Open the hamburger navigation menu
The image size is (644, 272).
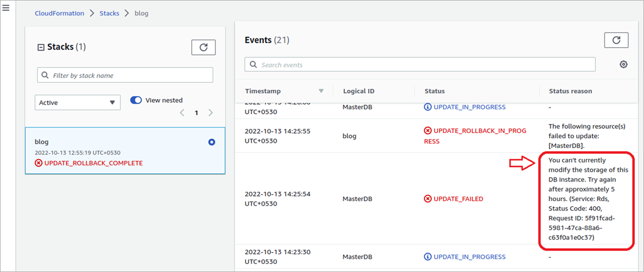[x=6, y=9]
